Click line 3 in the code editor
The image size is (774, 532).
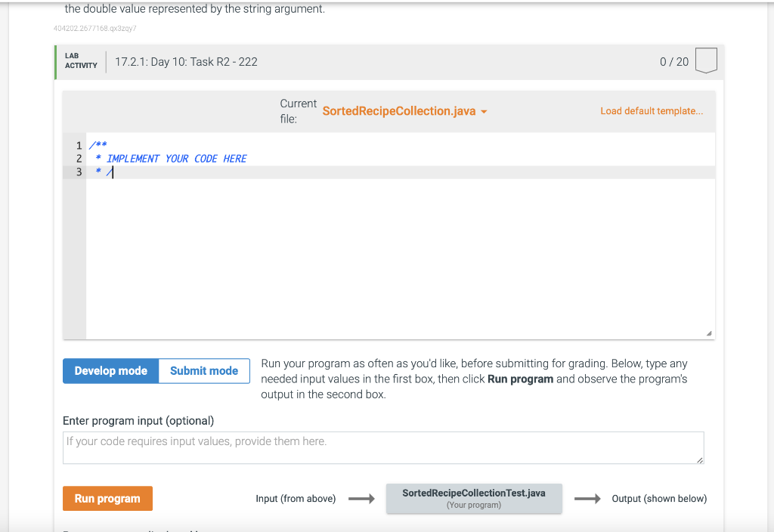pos(401,172)
